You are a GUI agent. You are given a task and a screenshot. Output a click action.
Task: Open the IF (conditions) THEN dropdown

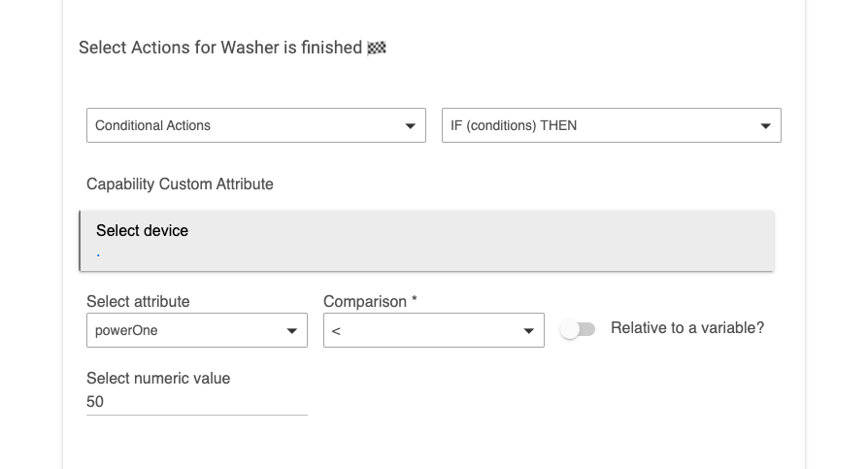(612, 125)
